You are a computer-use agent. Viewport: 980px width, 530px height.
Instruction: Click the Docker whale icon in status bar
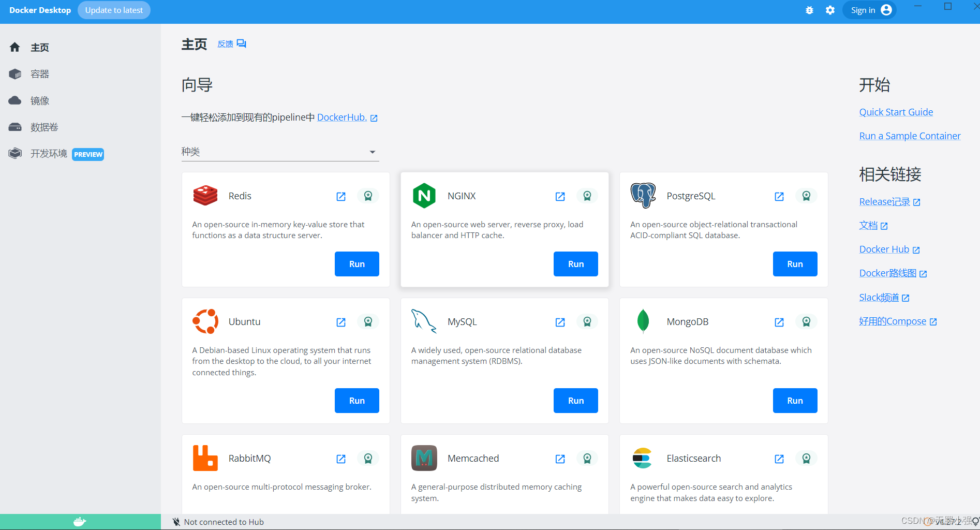[x=80, y=522]
